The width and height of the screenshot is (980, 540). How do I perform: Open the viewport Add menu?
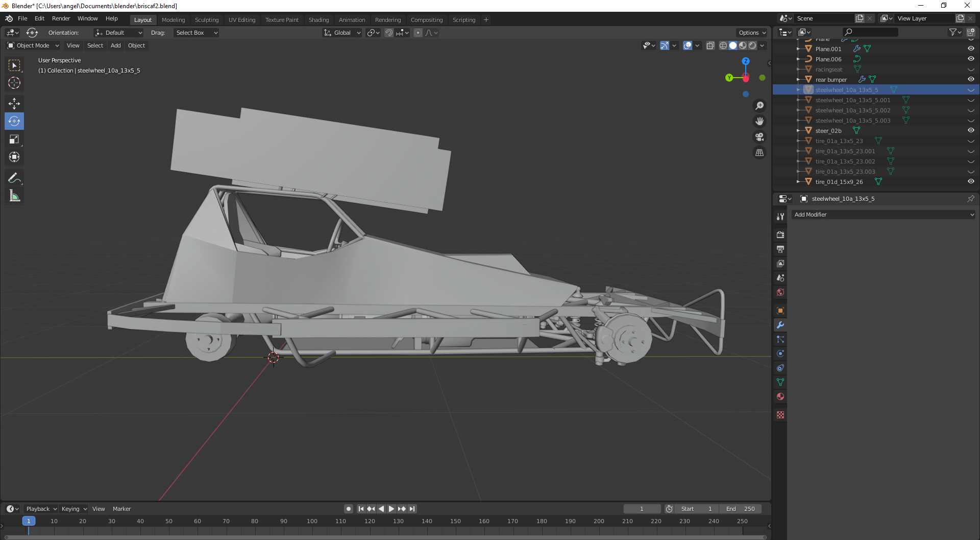[x=116, y=45]
